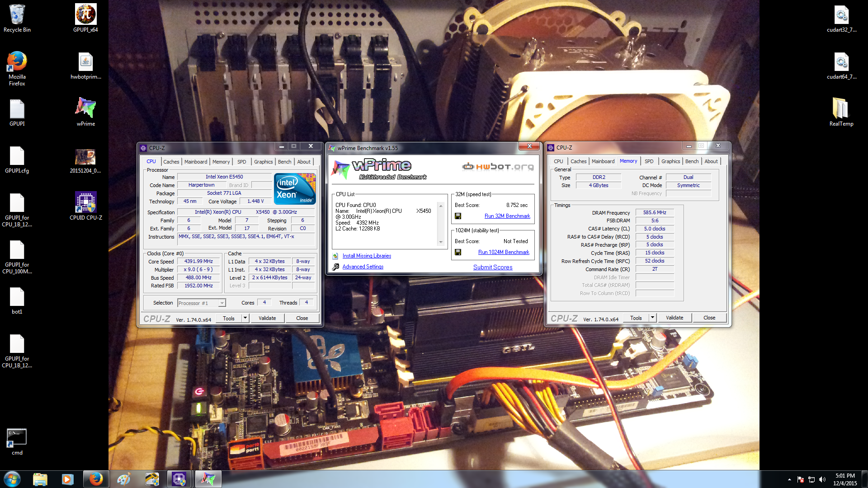
Task: Click the volume icon in system tray
Action: click(x=822, y=479)
